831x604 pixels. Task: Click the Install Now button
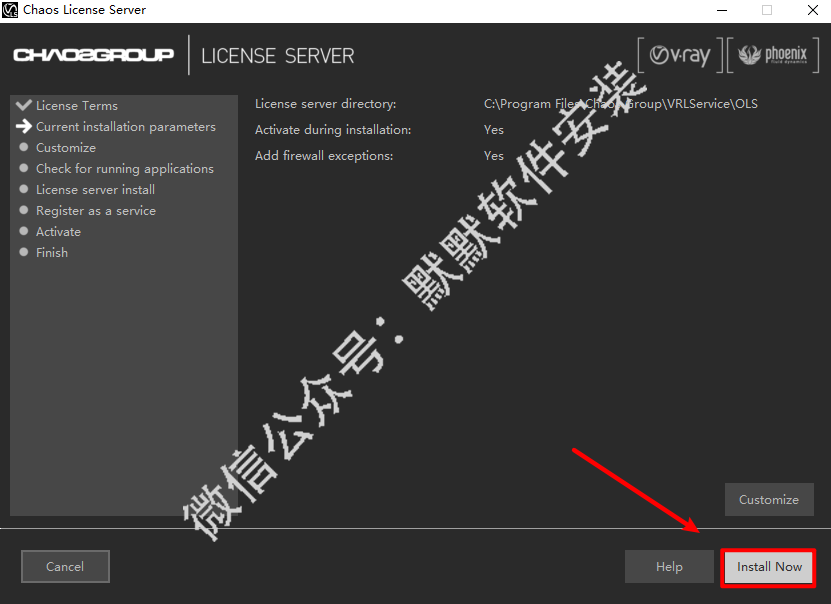pyautogui.click(x=769, y=567)
